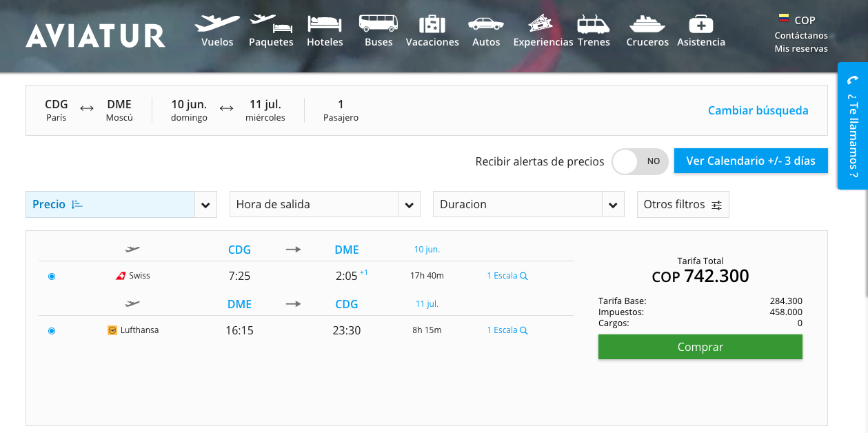868x433 pixels.
Task: Open the Buses bus icon
Action: [379, 23]
